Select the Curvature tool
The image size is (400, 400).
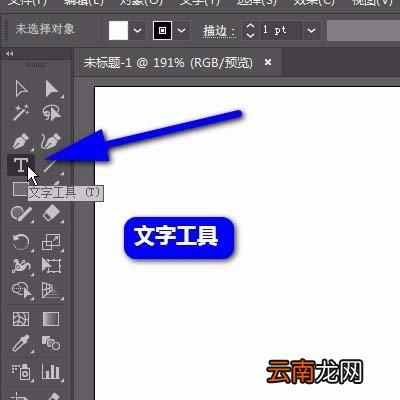(x=51, y=141)
